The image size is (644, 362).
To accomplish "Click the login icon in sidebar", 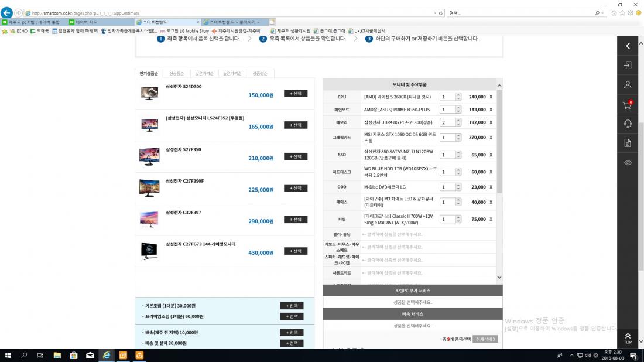I will [x=628, y=65].
